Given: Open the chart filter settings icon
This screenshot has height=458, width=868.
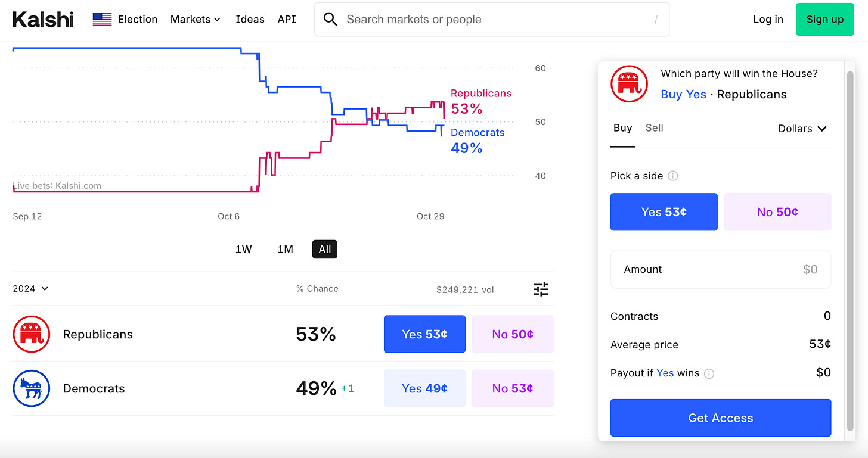Looking at the screenshot, I should 541,289.
